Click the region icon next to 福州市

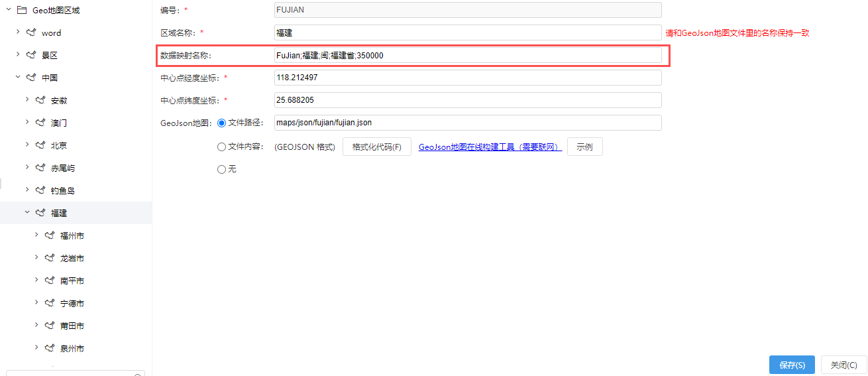pos(50,235)
